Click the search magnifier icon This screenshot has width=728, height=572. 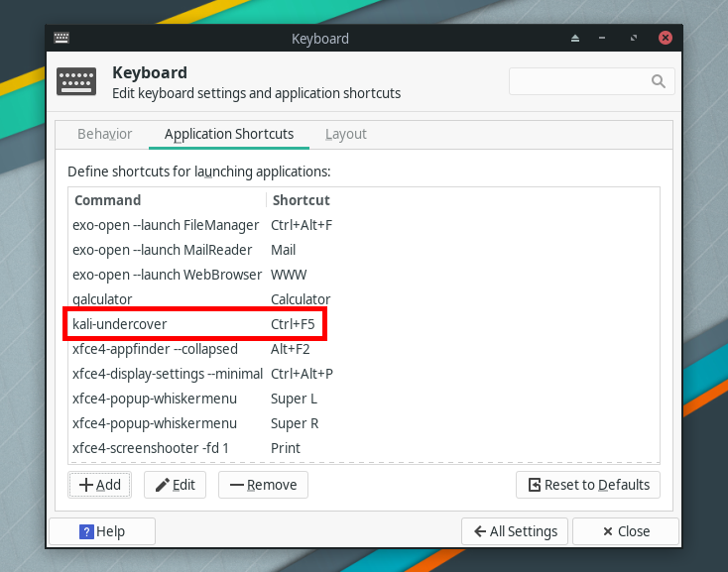pyautogui.click(x=658, y=81)
